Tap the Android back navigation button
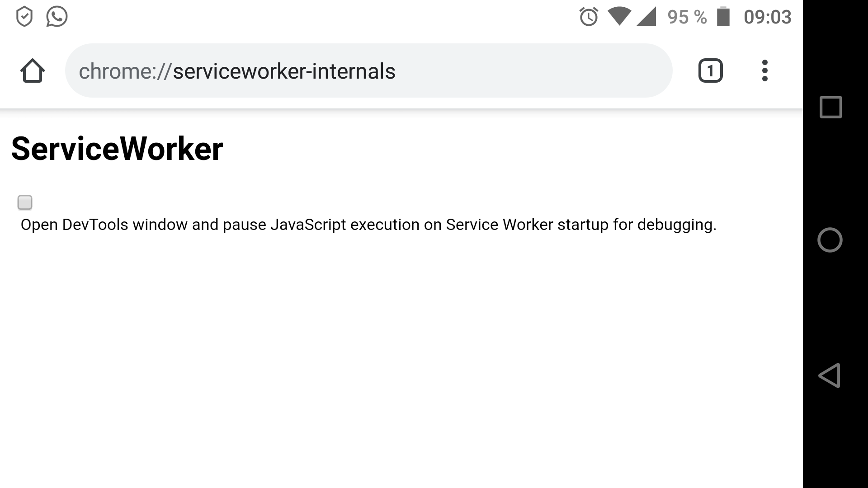868x488 pixels. tap(830, 375)
